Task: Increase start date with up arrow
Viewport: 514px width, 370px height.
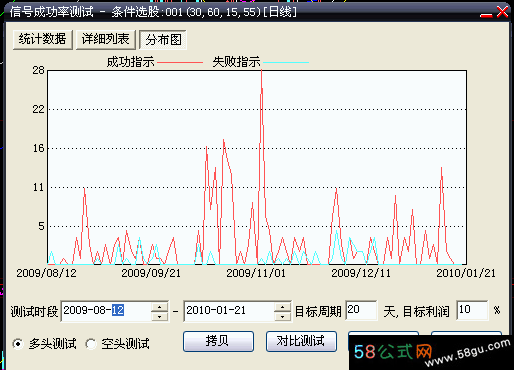Action: coord(160,307)
